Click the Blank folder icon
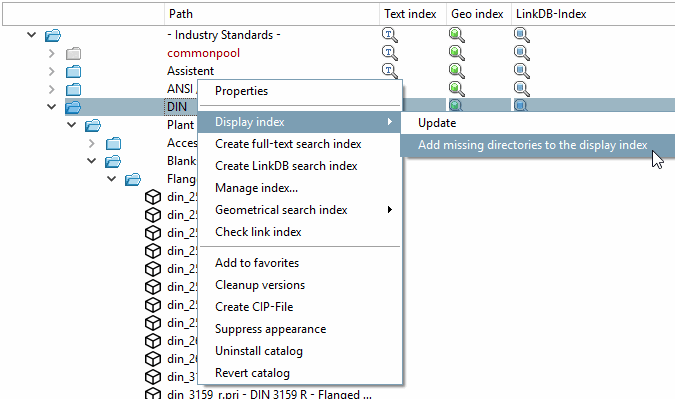This screenshot has height=399, width=675. pos(113,161)
